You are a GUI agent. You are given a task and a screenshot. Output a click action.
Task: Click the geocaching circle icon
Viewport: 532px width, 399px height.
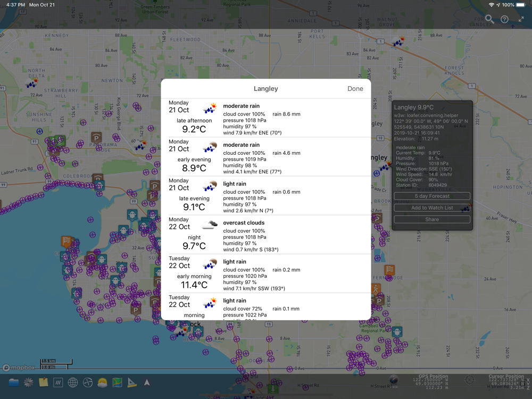pos(88,383)
